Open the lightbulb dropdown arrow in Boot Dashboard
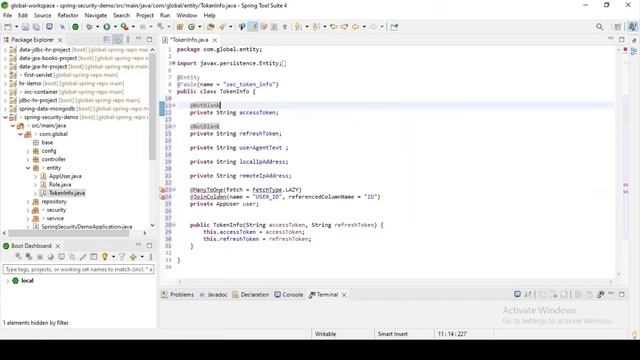 point(113,257)
